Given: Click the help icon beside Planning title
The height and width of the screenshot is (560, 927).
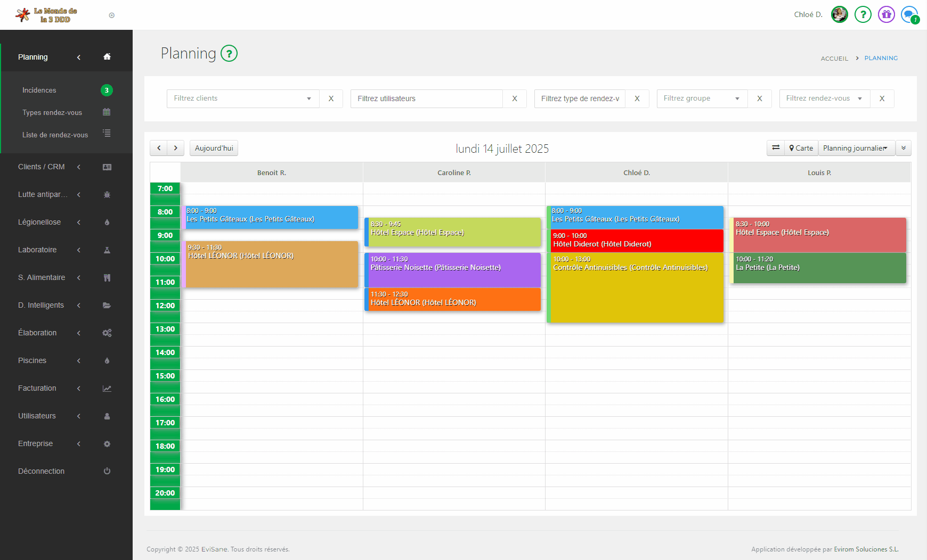Looking at the screenshot, I should click(229, 54).
